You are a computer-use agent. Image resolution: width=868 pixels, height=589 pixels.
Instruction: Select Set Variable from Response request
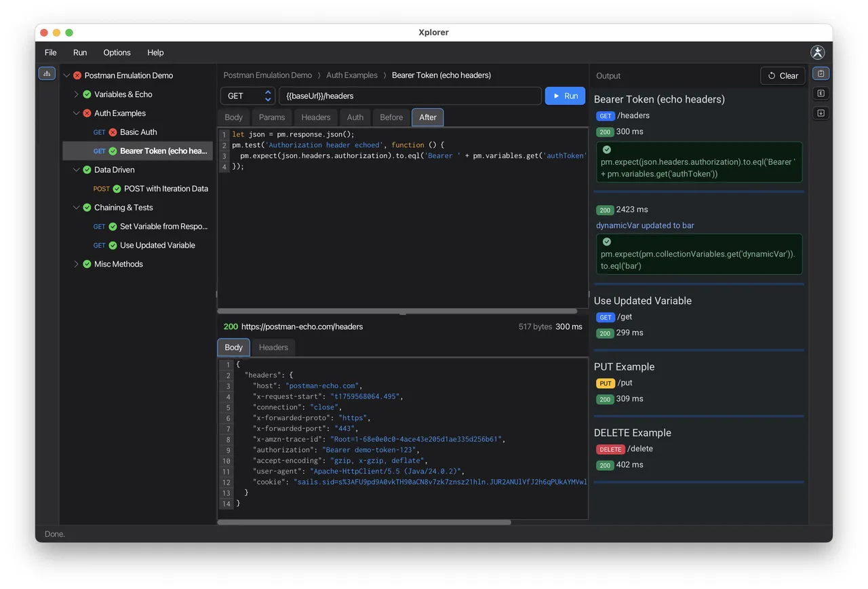click(x=138, y=227)
